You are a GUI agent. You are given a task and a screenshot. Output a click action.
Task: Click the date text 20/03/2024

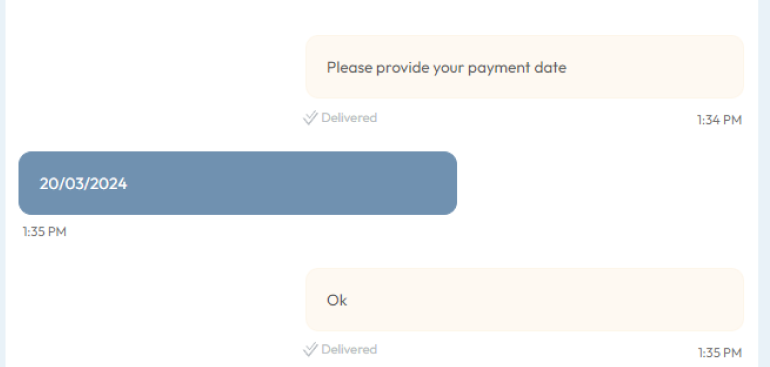pyautogui.click(x=83, y=184)
